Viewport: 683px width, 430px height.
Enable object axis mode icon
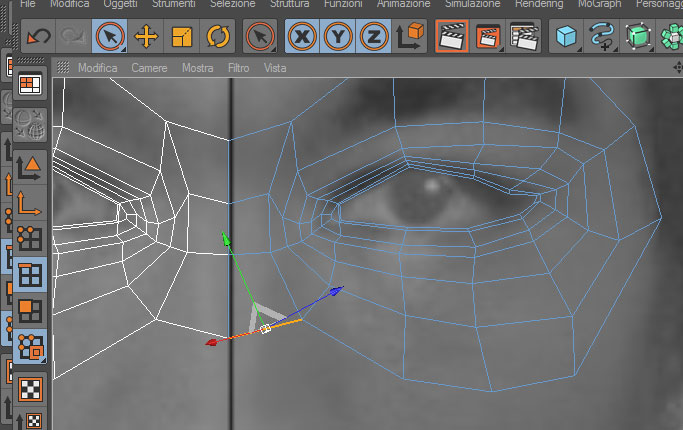pyautogui.click(x=30, y=204)
